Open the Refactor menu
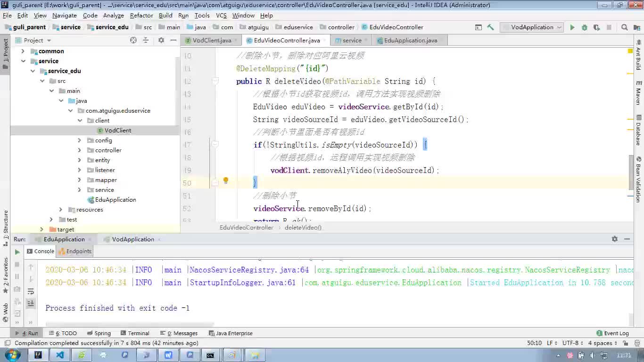Viewport: 644px width, 362px height. [x=141, y=15]
